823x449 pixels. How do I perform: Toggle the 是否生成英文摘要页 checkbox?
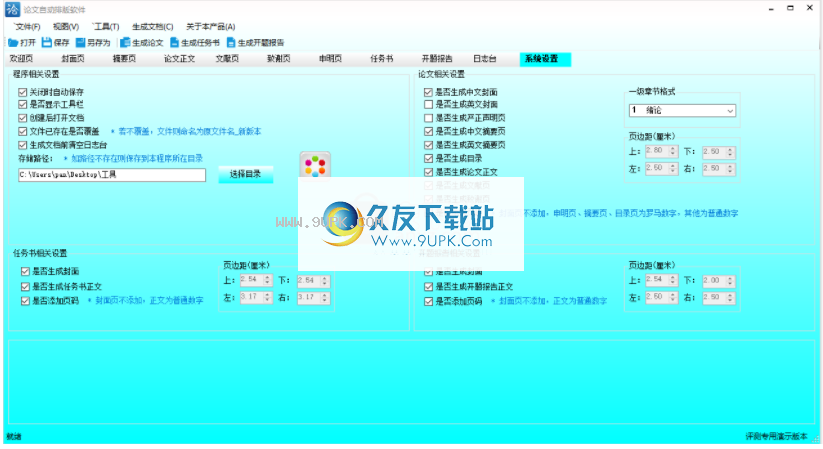[x=428, y=145]
